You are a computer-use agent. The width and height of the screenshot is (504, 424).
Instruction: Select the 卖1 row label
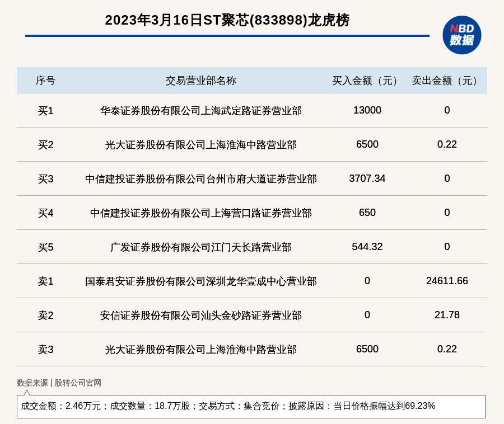[x=45, y=281]
